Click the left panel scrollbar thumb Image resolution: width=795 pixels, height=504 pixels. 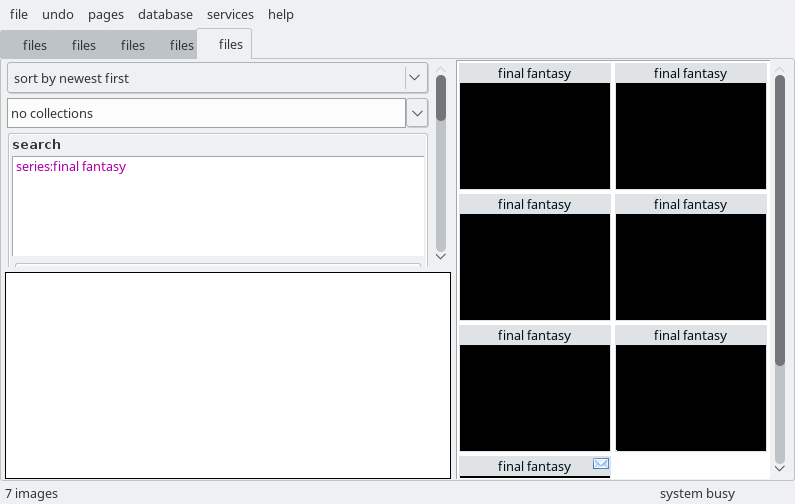tap(441, 98)
